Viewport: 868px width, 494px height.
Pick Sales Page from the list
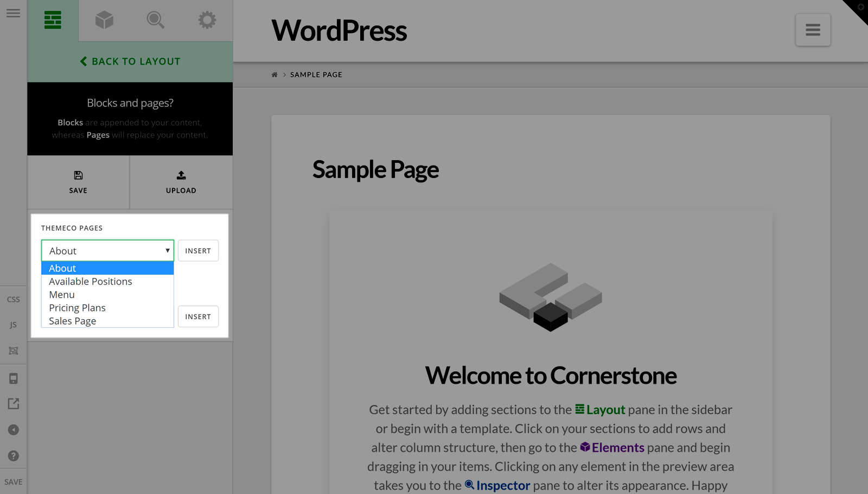[107, 321]
